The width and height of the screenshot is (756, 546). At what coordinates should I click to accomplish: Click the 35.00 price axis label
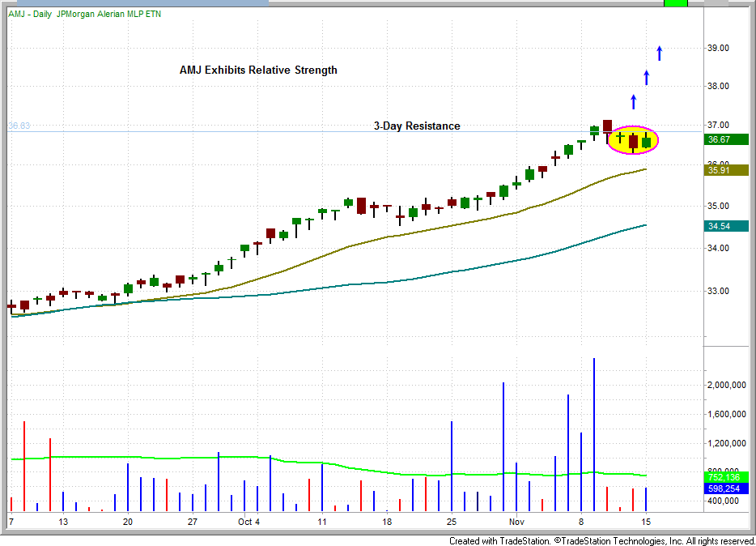point(719,206)
